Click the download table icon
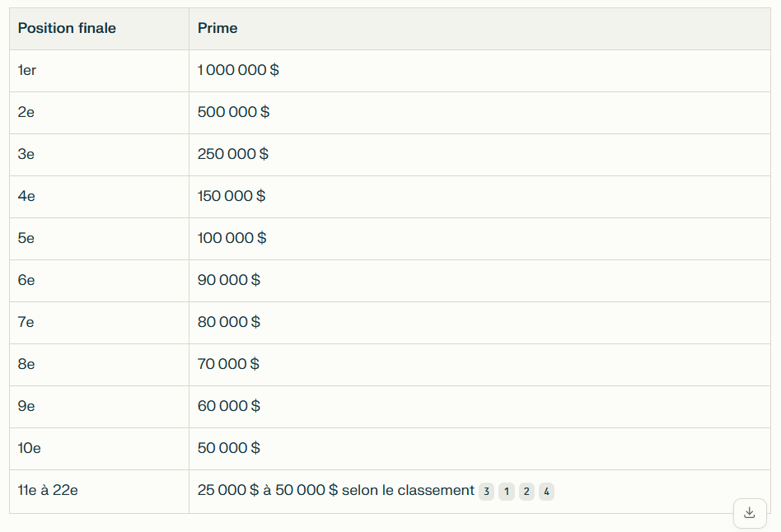This screenshot has width=781, height=532. tap(749, 512)
